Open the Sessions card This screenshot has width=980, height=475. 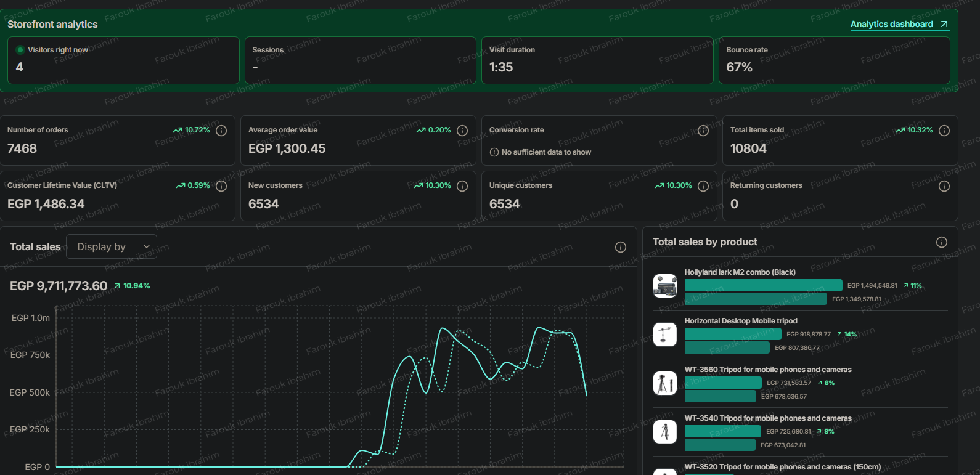[x=361, y=60]
